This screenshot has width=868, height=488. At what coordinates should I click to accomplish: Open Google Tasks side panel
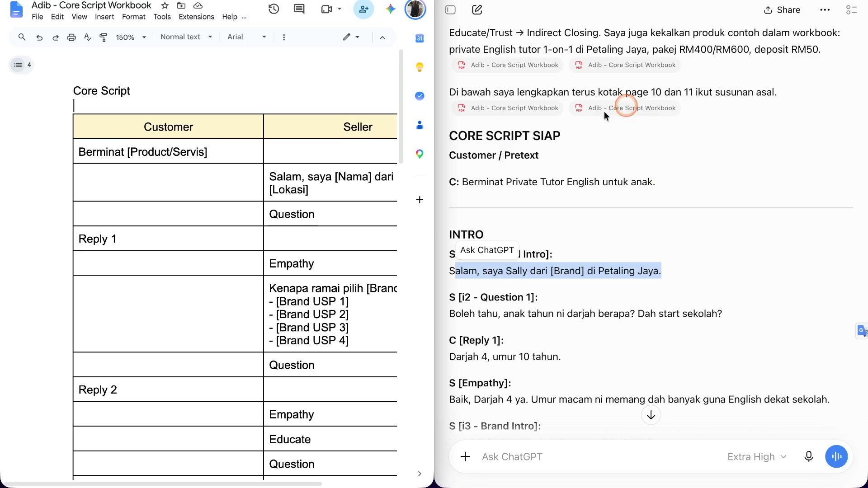click(x=420, y=96)
